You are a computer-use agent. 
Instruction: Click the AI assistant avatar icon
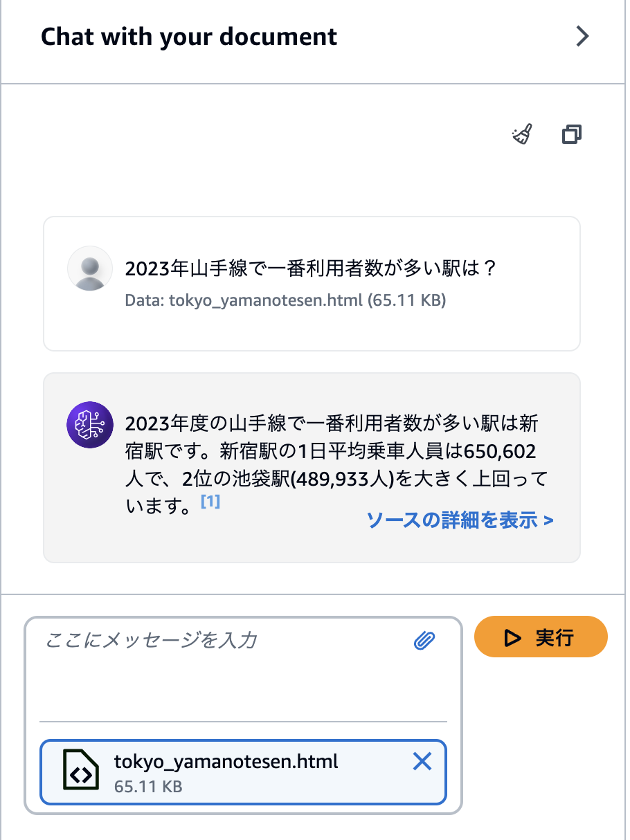pyautogui.click(x=89, y=424)
